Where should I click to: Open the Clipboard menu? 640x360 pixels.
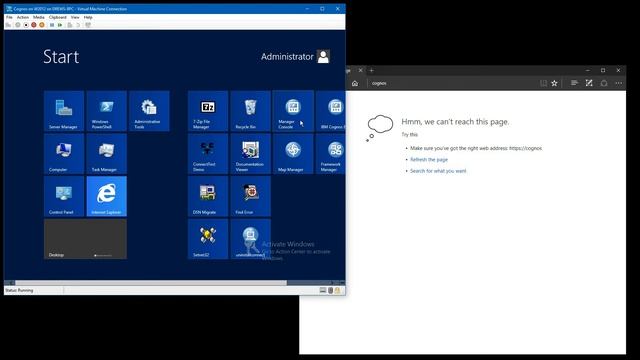[58, 17]
